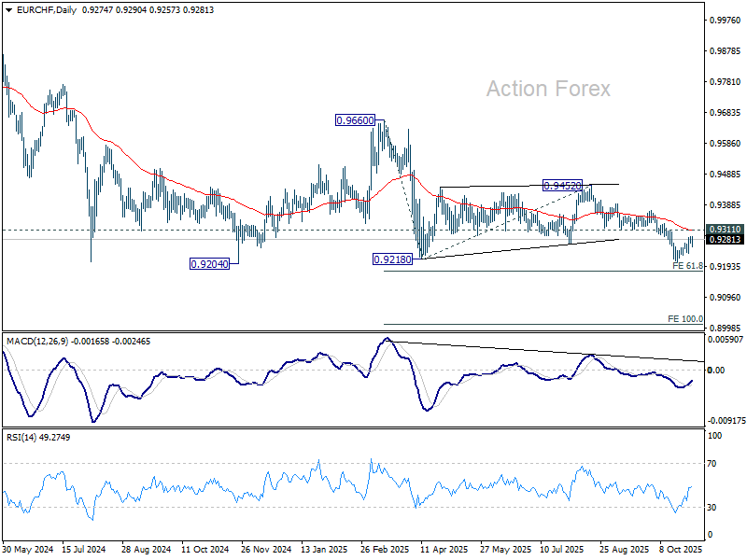Click the 0.92813 current price marker

725,240
